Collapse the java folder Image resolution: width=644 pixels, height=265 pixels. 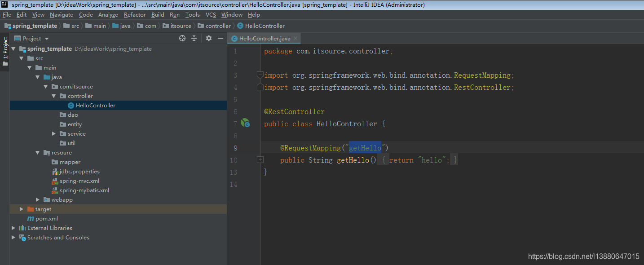pyautogui.click(x=38, y=77)
